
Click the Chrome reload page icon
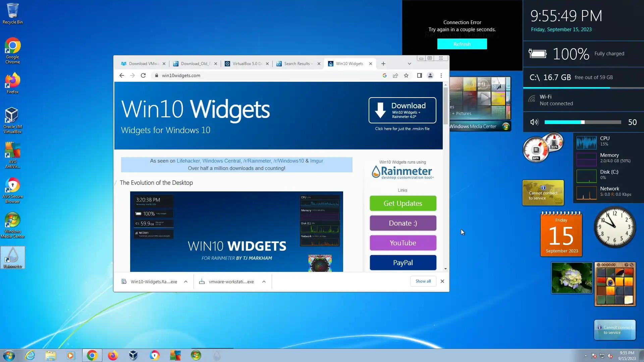[x=143, y=75]
